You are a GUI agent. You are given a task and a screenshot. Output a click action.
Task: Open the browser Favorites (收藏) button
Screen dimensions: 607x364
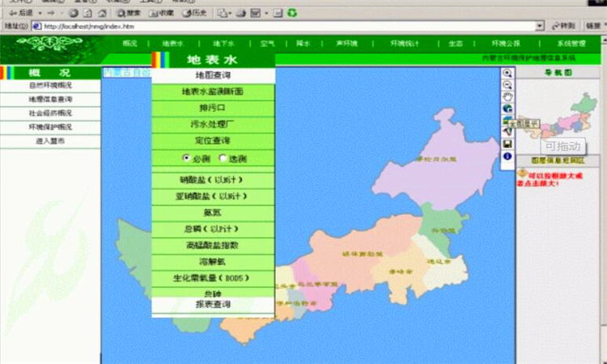[x=161, y=13]
